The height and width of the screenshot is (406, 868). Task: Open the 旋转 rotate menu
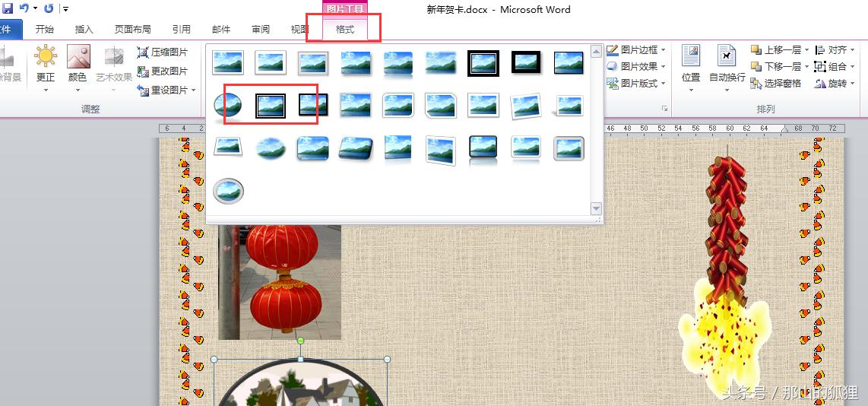835,84
